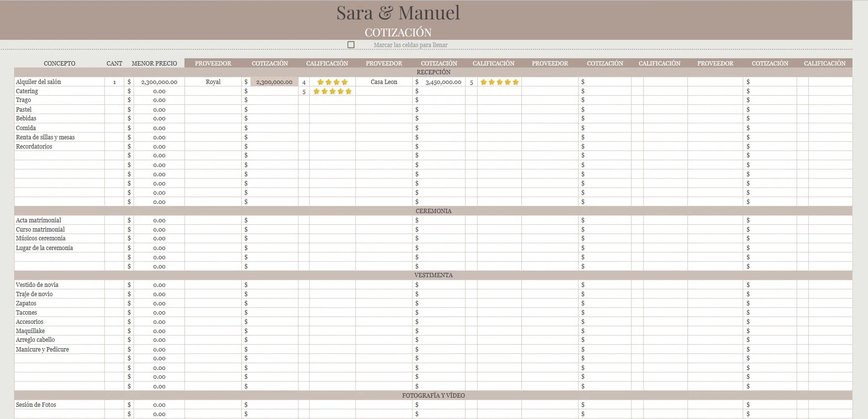Screen dimensions: 868x419
Task: Click 'Lugar de la ceremonia' cell
Action: coord(60,248)
